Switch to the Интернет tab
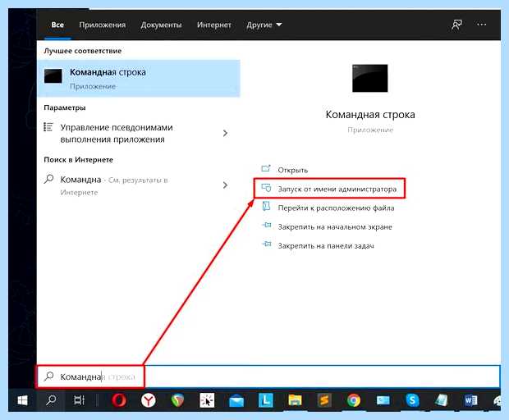This screenshot has height=420, width=509. tap(214, 25)
